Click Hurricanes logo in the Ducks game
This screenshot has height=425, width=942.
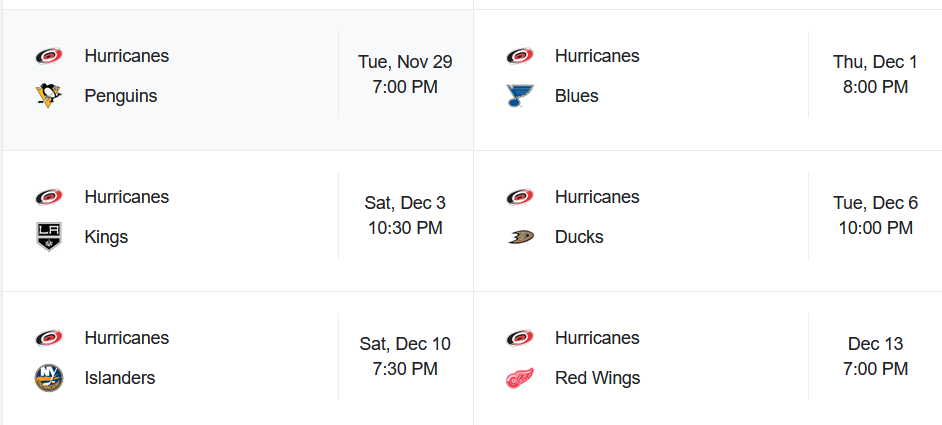click(x=519, y=197)
